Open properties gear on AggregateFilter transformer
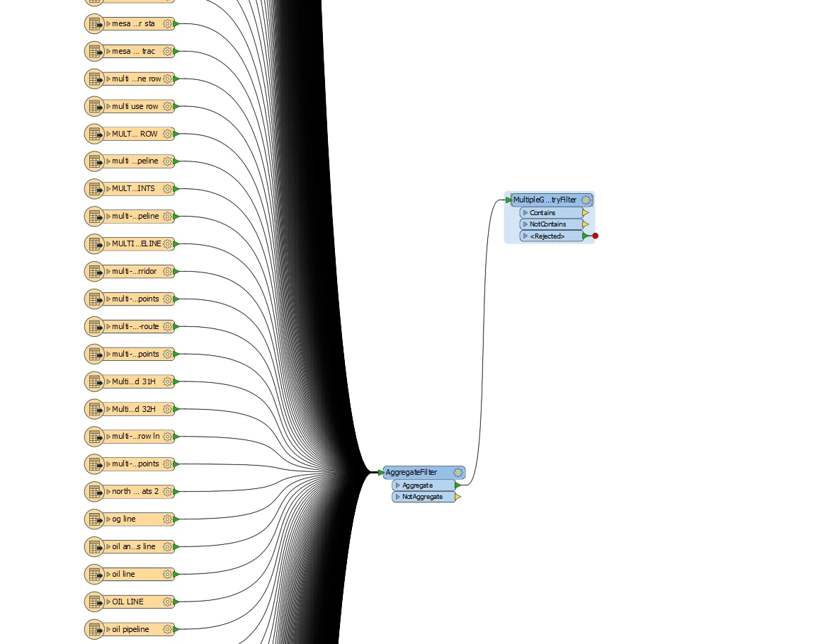The width and height of the screenshot is (818, 644). [x=458, y=473]
